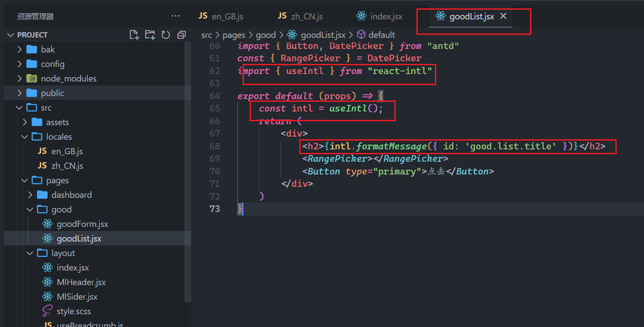This screenshot has width=644, height=327.
Task: Refresh the explorer with the refresh icon
Action: [x=166, y=35]
